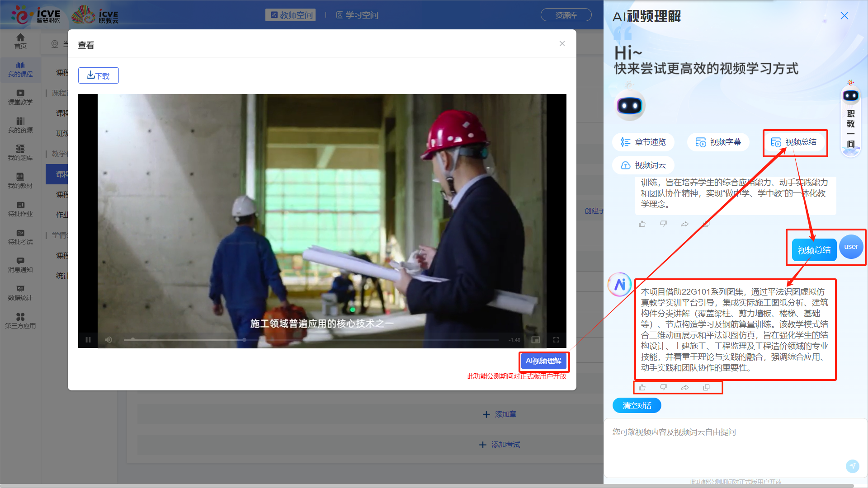Copy the latest AI summary text
This screenshot has height=488, width=868.
coord(706,387)
